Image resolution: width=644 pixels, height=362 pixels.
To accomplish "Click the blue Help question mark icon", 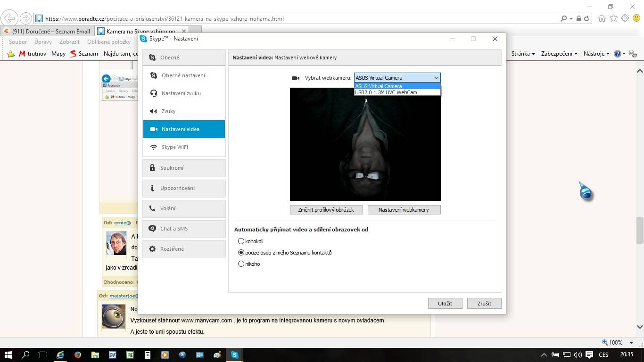I will pos(618,54).
